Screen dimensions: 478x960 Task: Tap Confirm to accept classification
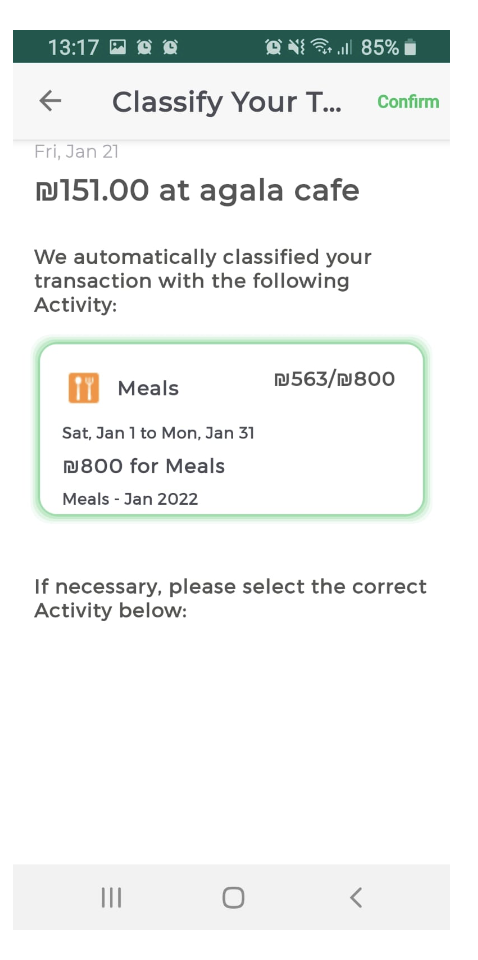click(408, 102)
